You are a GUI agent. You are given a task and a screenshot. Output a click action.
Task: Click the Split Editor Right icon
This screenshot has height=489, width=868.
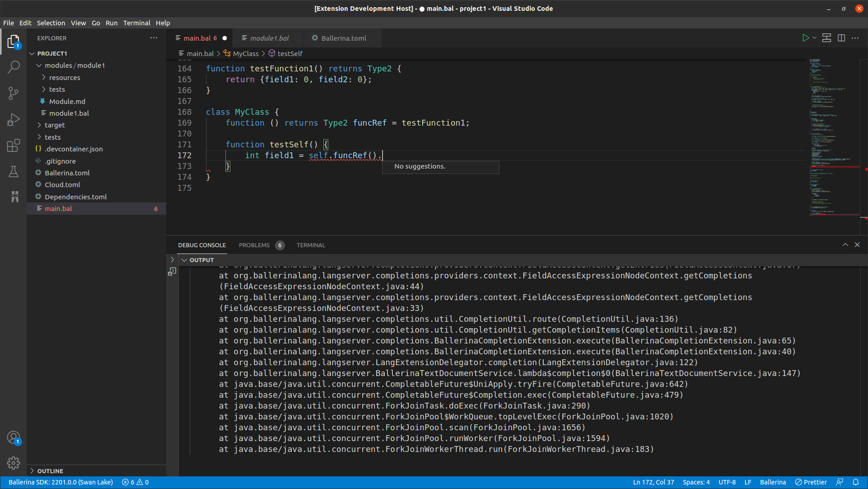point(841,38)
